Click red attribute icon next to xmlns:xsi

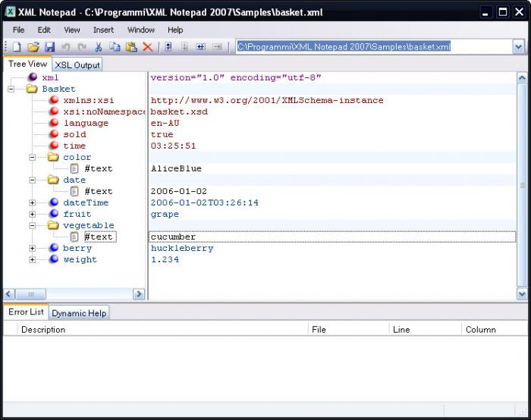tap(54, 100)
